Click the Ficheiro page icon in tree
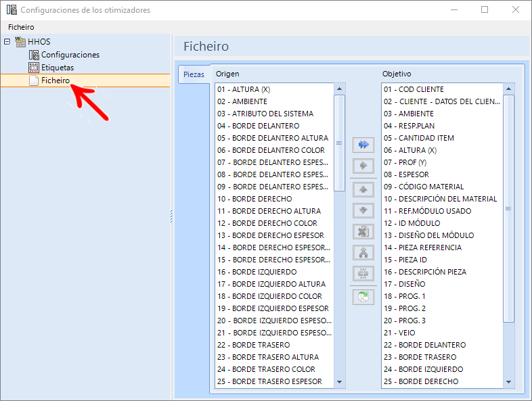This screenshot has width=532, height=401. coord(34,80)
